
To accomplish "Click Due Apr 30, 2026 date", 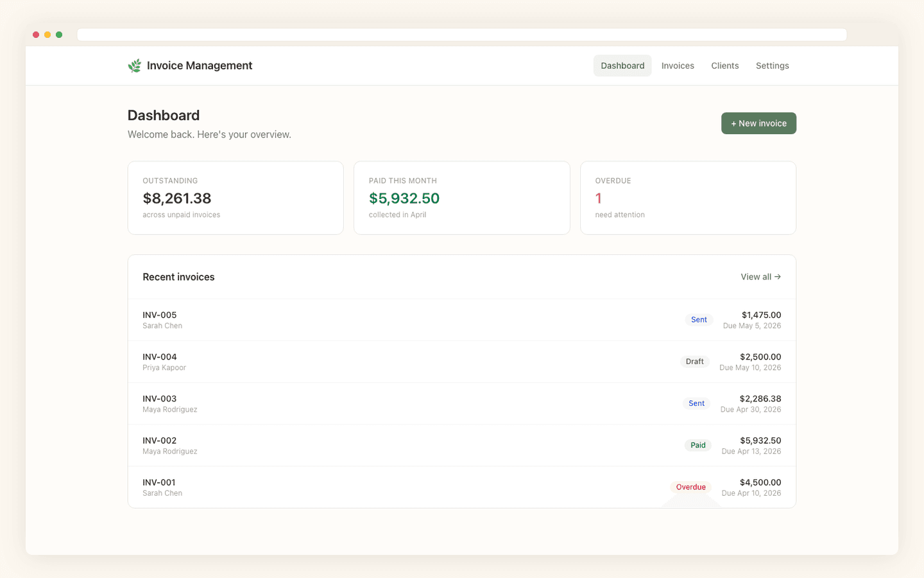I will point(751,409).
